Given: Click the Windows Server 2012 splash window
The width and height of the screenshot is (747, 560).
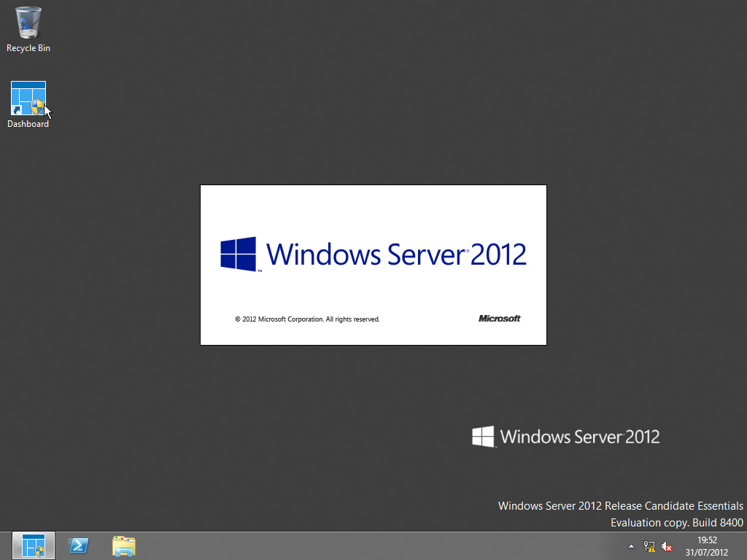Looking at the screenshot, I should [x=373, y=265].
